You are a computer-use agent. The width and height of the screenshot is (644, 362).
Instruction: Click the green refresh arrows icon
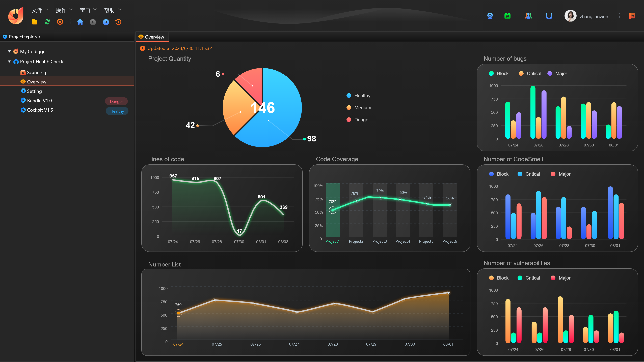[x=47, y=22]
